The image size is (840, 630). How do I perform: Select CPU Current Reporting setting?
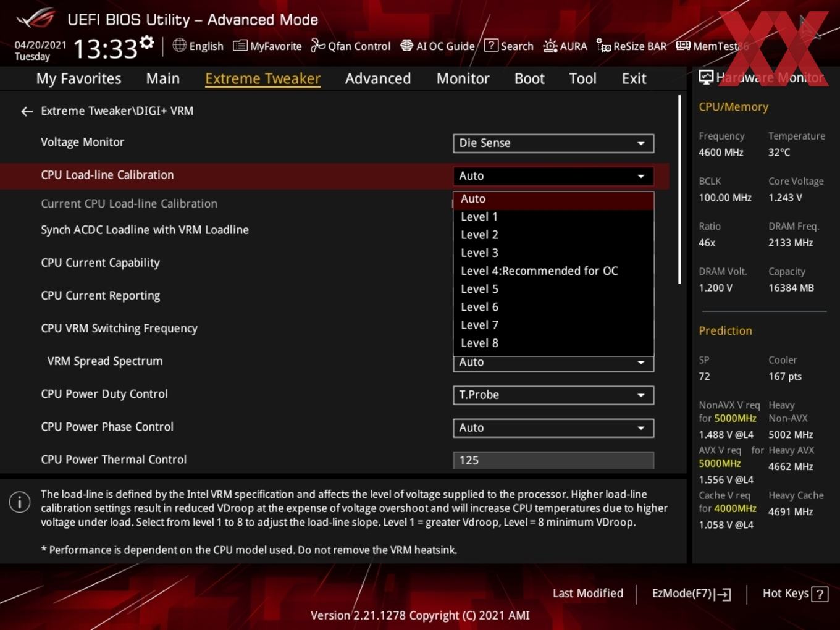(x=100, y=295)
